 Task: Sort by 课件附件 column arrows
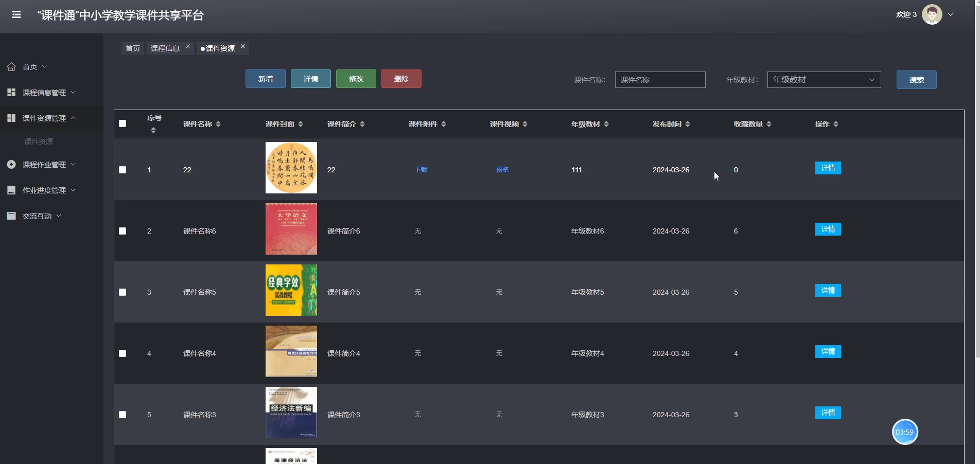[444, 124]
